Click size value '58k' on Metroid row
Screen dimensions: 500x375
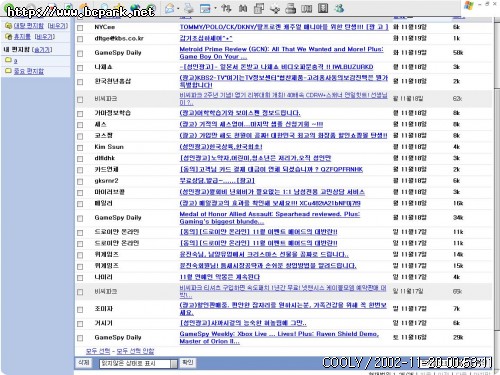click(x=458, y=53)
